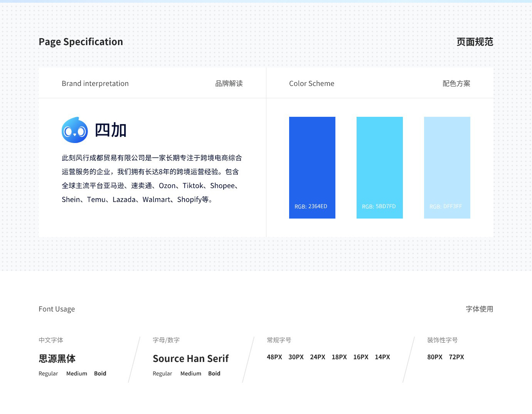Image resolution: width=532 pixels, height=414 pixels.
Task: Select the Brand interpretation header
Action: coord(95,84)
